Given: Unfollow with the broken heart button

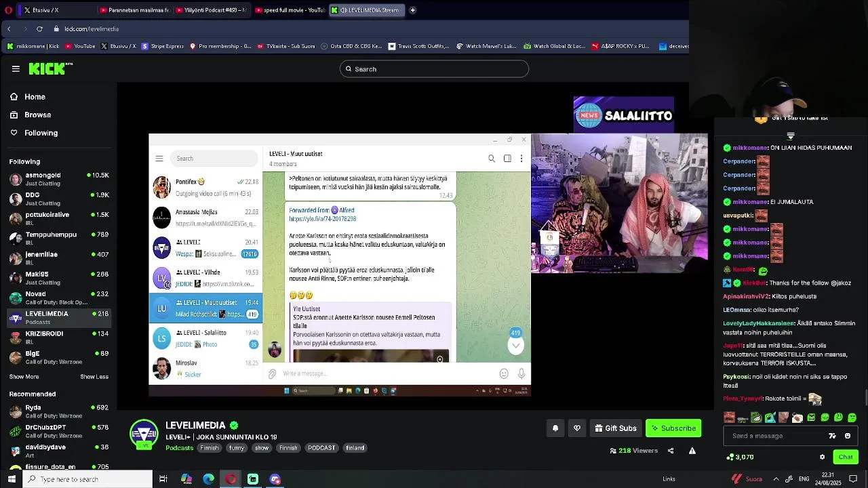Looking at the screenshot, I should [x=577, y=428].
